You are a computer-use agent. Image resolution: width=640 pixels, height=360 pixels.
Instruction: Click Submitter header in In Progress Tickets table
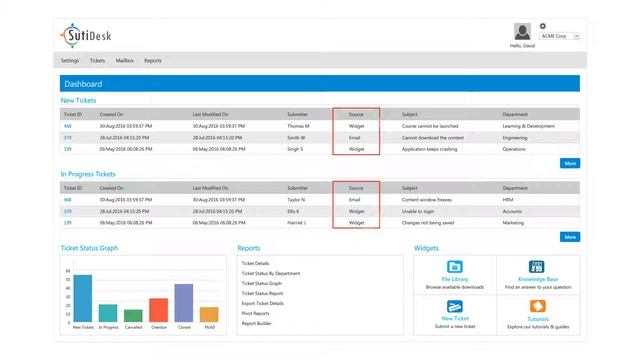297,188
